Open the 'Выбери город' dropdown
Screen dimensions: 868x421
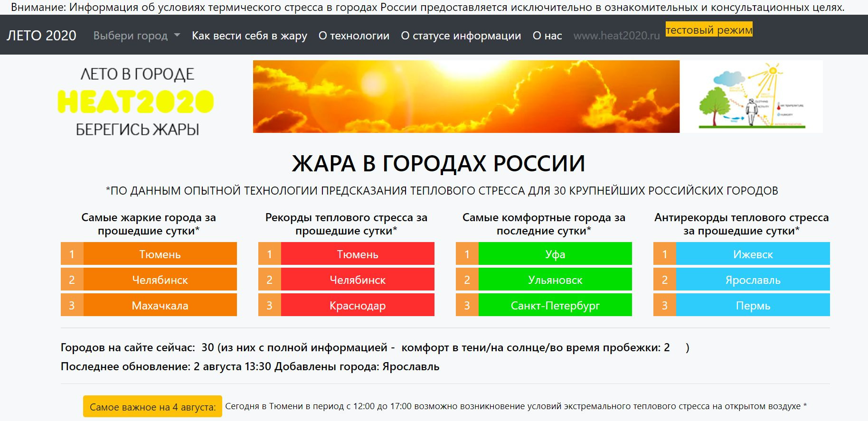tap(136, 36)
